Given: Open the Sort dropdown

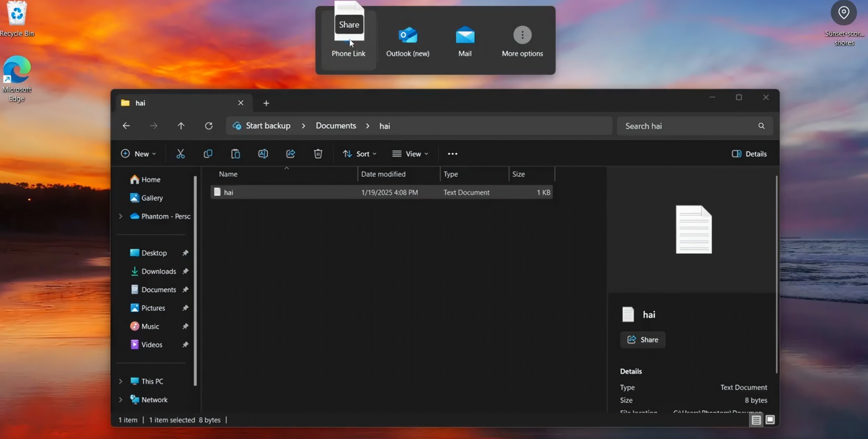Looking at the screenshot, I should pos(359,154).
